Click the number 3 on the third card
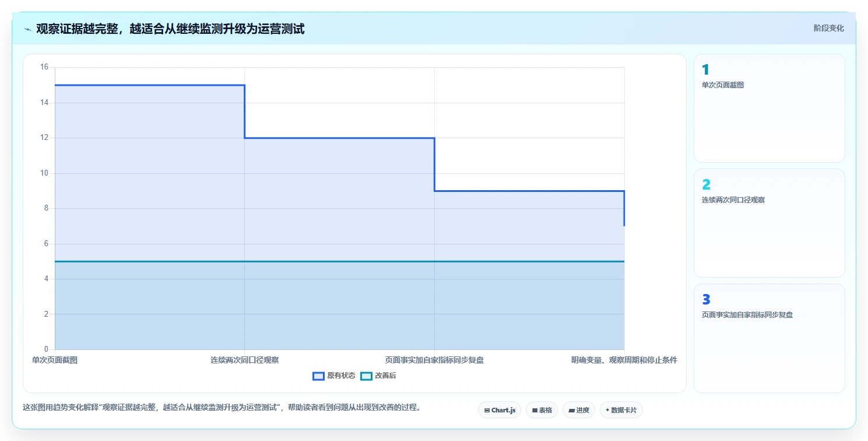This screenshot has height=441, width=868. [706, 300]
